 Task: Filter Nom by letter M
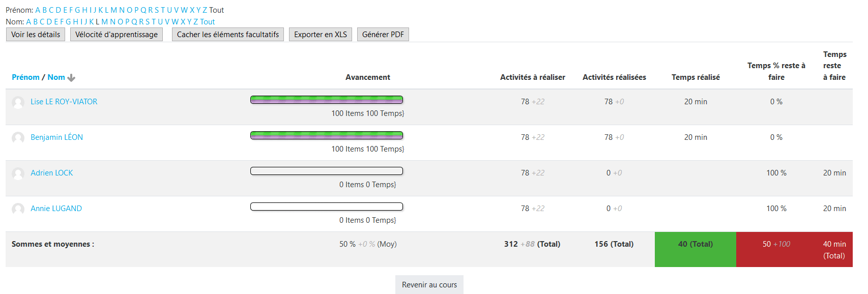pos(104,22)
